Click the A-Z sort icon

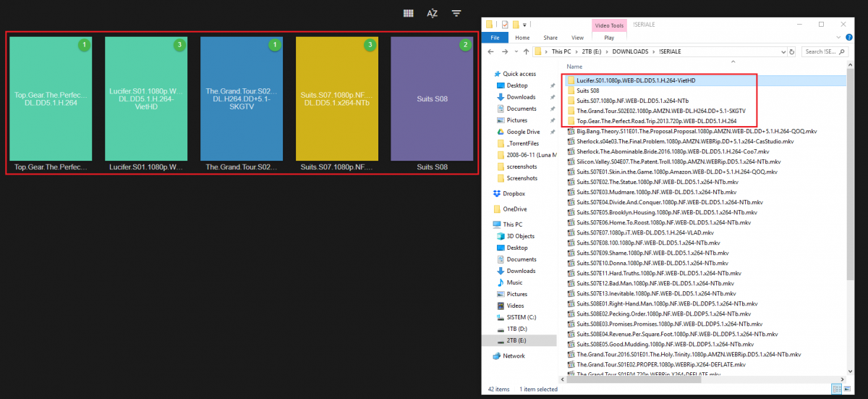click(433, 13)
